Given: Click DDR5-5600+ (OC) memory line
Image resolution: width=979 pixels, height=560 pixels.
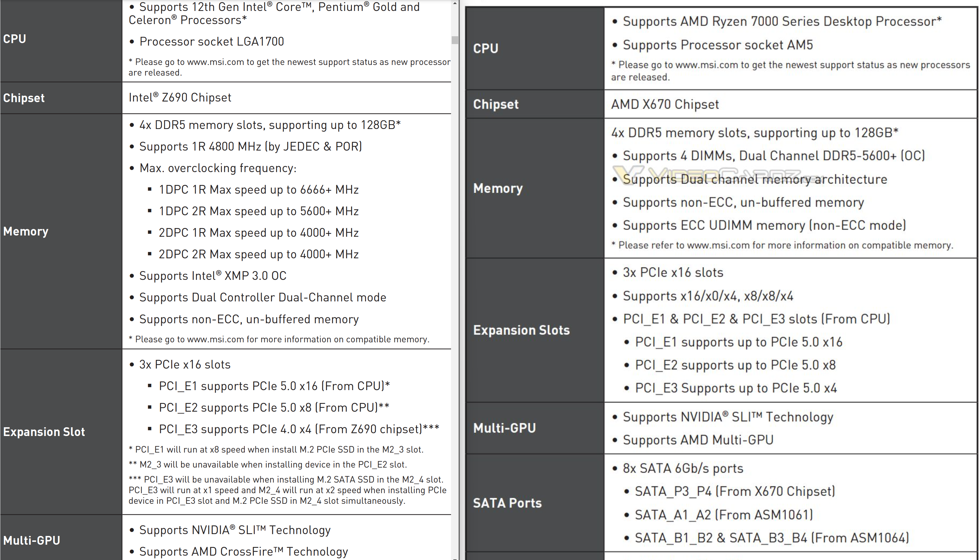Looking at the screenshot, I should pos(774,156).
